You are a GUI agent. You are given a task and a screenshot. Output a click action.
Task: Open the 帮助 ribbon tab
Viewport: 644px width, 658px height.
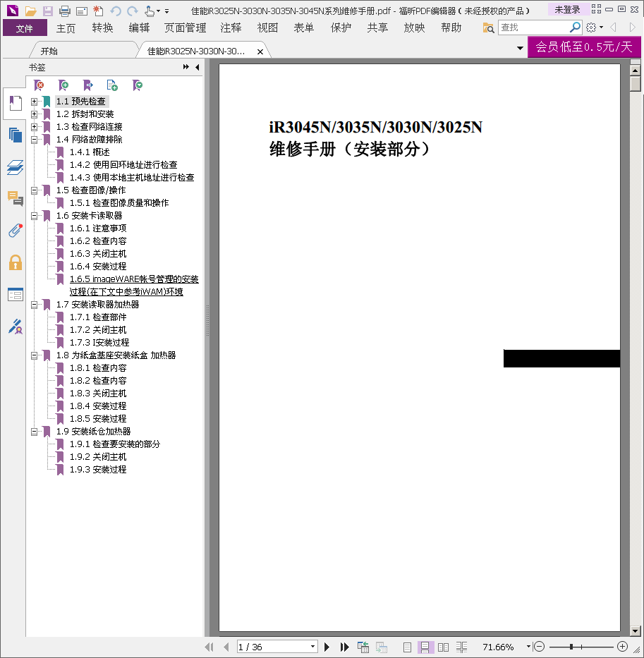coord(451,28)
